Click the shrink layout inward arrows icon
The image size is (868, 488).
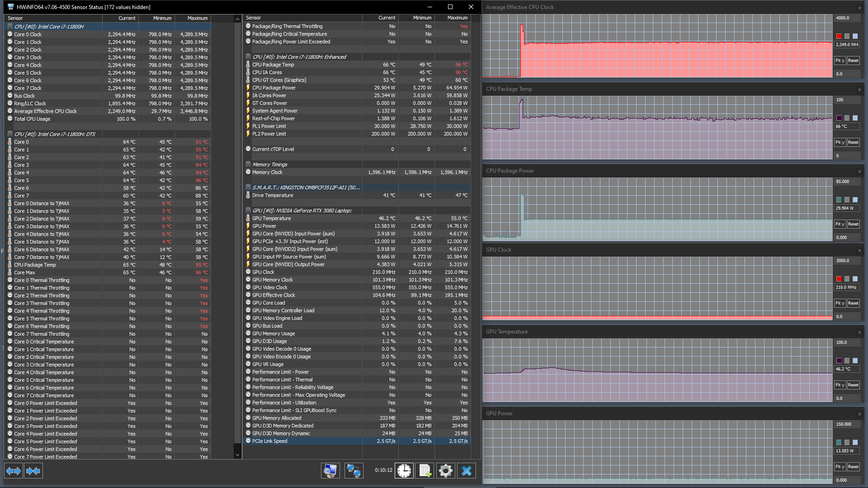[x=33, y=471]
